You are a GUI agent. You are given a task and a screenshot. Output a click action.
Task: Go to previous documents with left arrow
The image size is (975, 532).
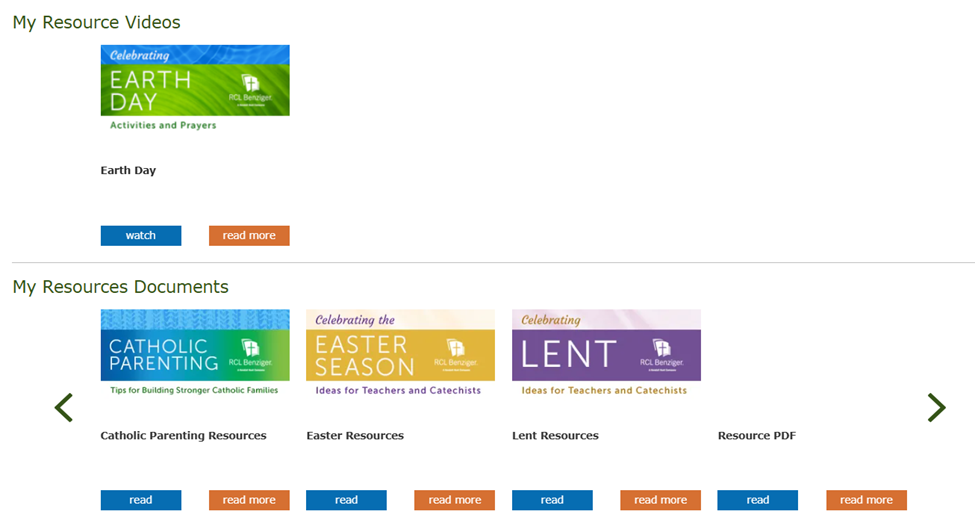(x=64, y=407)
